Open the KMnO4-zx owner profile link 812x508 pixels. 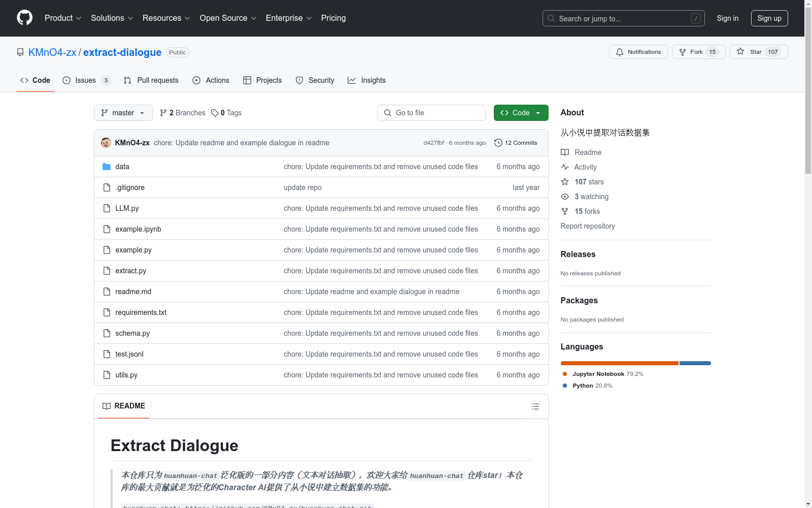[52, 52]
